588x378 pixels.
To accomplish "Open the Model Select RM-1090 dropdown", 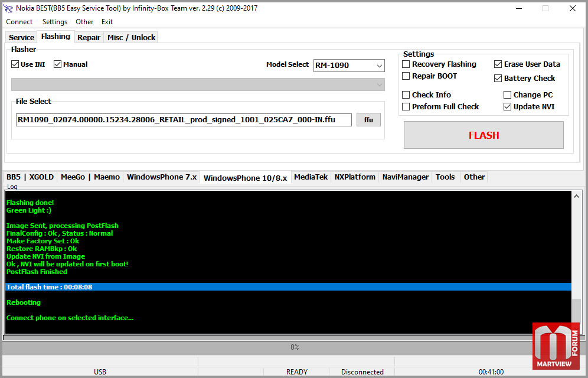I will tap(349, 65).
